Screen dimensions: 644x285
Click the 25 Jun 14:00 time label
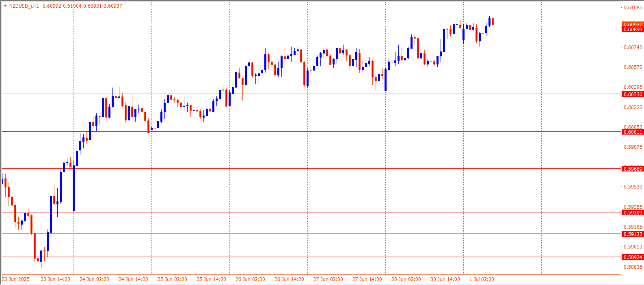[211, 279]
